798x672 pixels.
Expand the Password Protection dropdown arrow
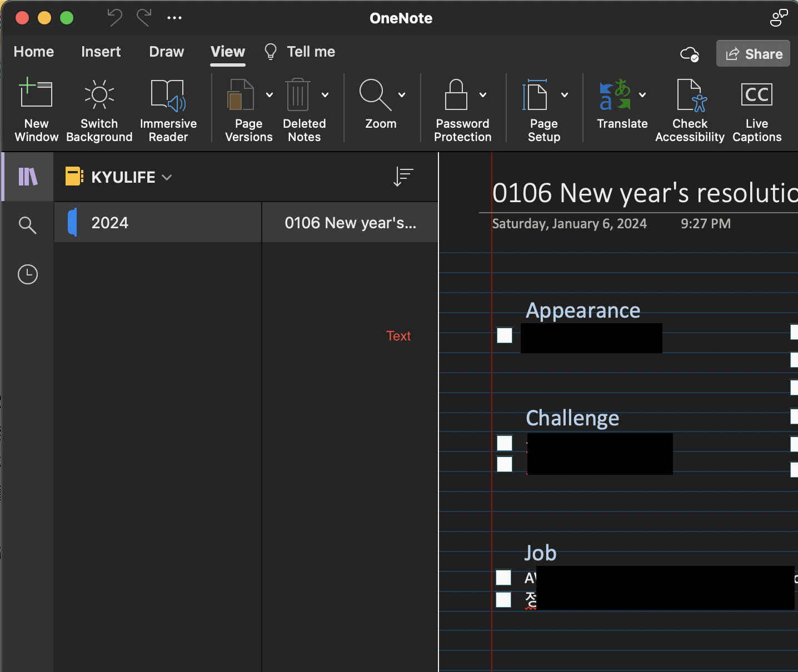coord(483,95)
